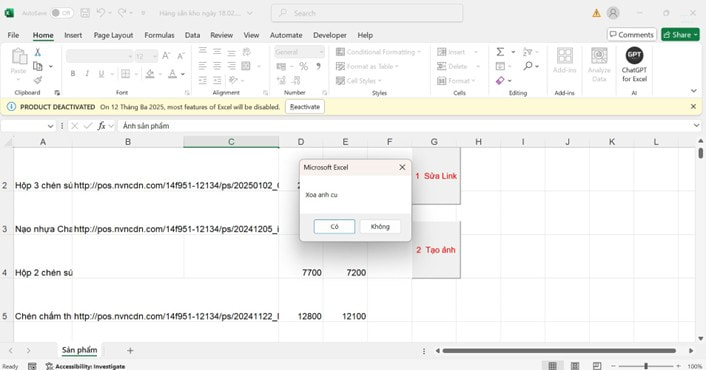The width and height of the screenshot is (706, 370).
Task: Click the Cut scissors icon
Action: click(x=38, y=52)
